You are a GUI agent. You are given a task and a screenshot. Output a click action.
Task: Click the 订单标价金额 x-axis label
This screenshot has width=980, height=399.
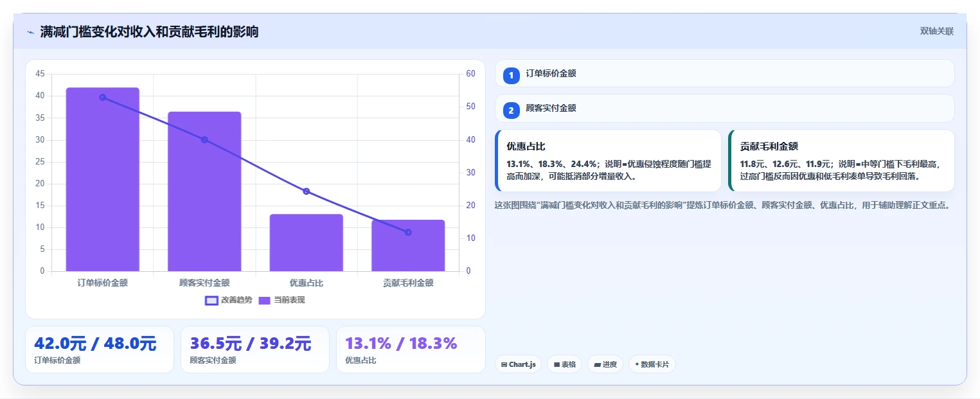[x=103, y=283]
